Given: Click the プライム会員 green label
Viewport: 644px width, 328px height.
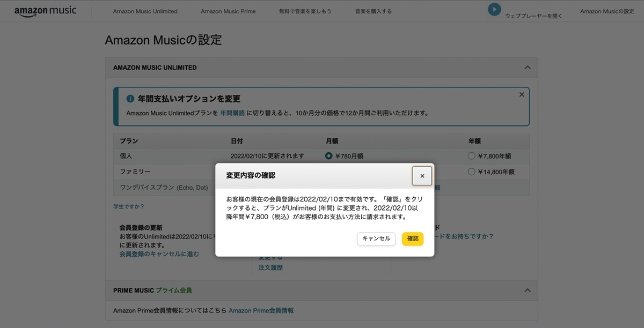Looking at the screenshot, I should tap(173, 290).
